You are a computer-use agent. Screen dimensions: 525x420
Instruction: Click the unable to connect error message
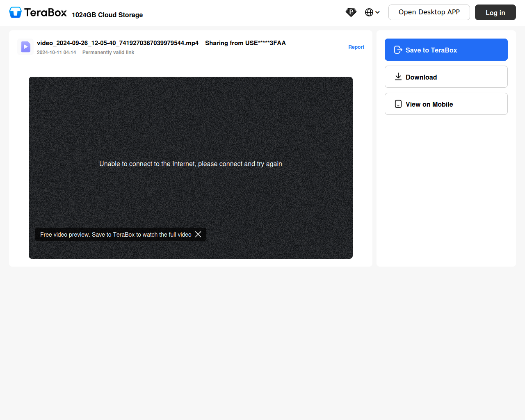coord(191,164)
